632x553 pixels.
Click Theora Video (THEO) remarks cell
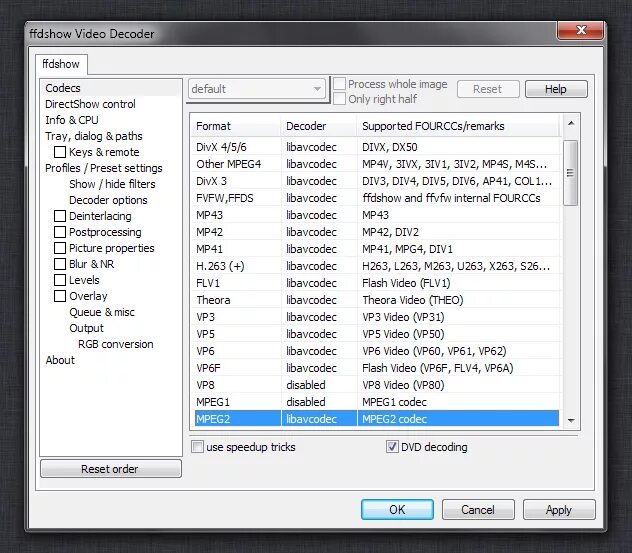(x=458, y=300)
